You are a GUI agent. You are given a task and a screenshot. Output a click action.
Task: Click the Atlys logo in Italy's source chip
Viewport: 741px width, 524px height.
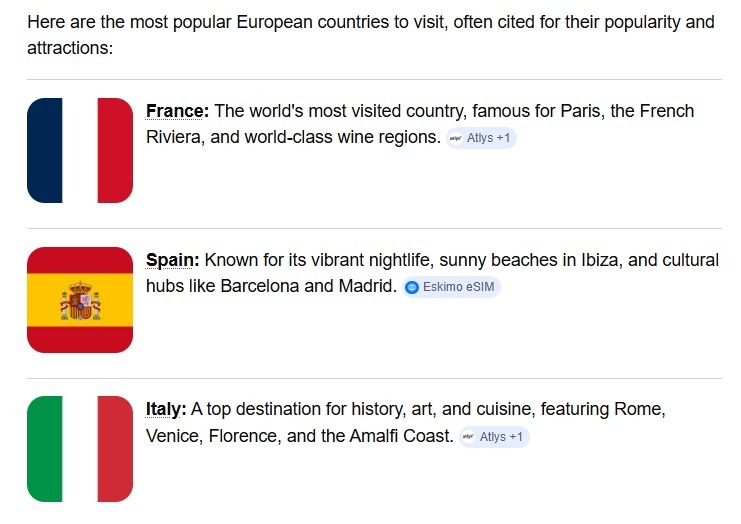469,437
